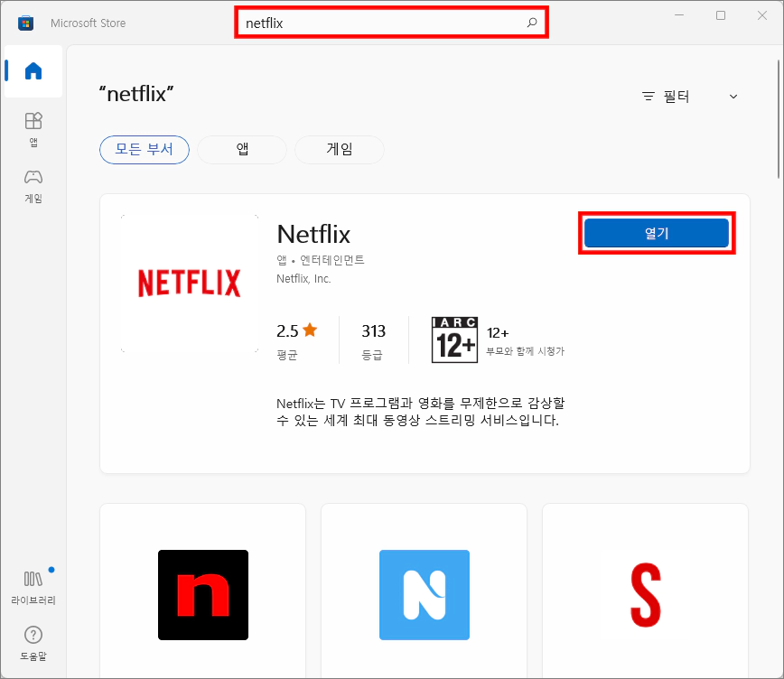Expand the 필터 dropdown chevron
The image size is (784, 679).
(733, 97)
